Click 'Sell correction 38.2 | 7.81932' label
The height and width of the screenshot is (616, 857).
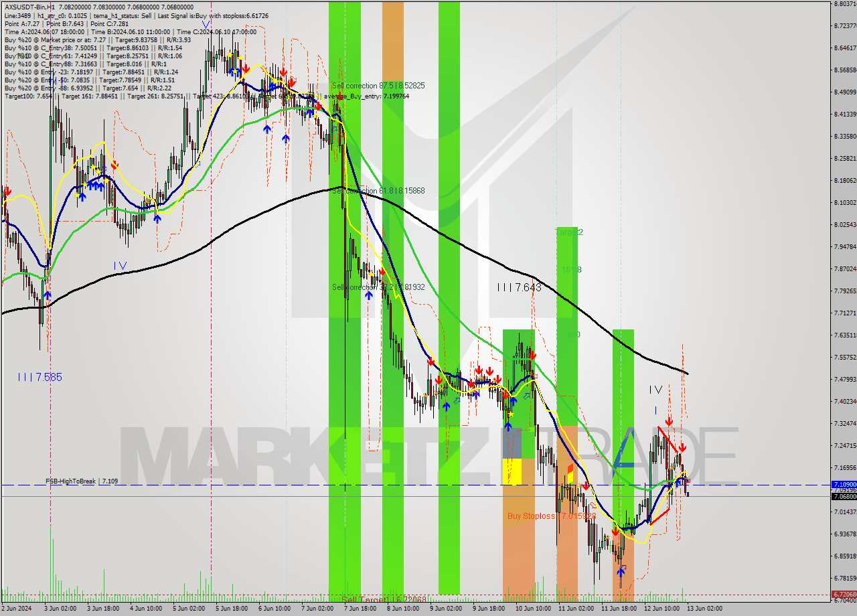pos(378,287)
